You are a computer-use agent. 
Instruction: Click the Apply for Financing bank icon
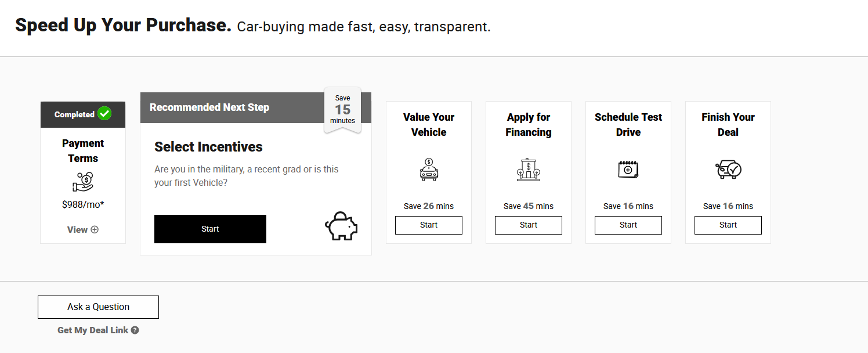[529, 170]
